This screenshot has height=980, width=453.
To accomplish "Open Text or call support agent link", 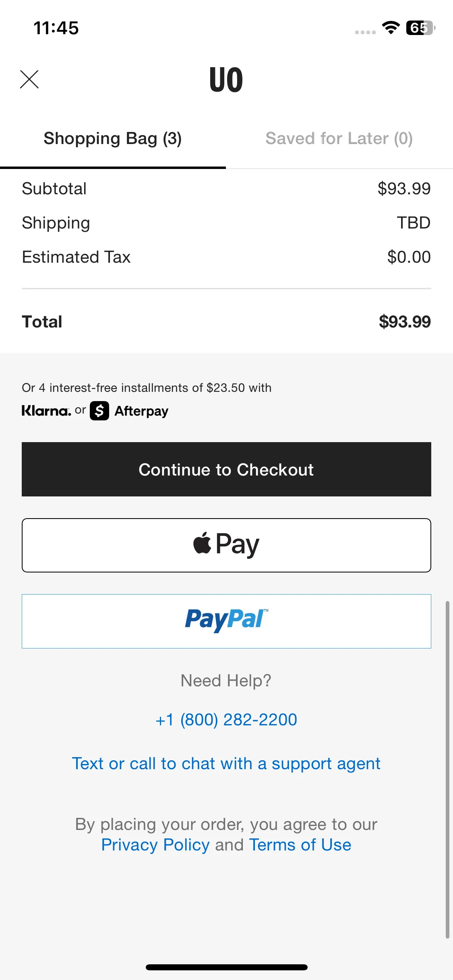I will [x=226, y=764].
